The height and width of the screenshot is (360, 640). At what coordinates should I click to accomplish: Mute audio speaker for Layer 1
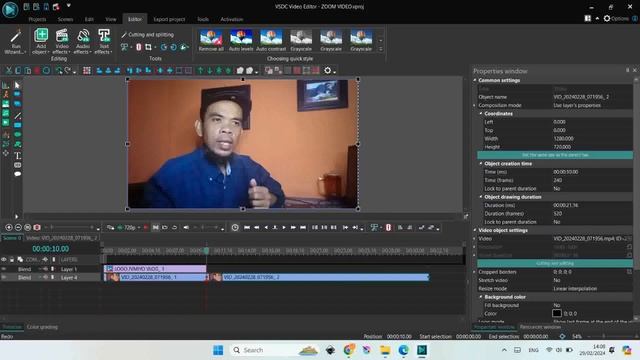click(x=45, y=269)
